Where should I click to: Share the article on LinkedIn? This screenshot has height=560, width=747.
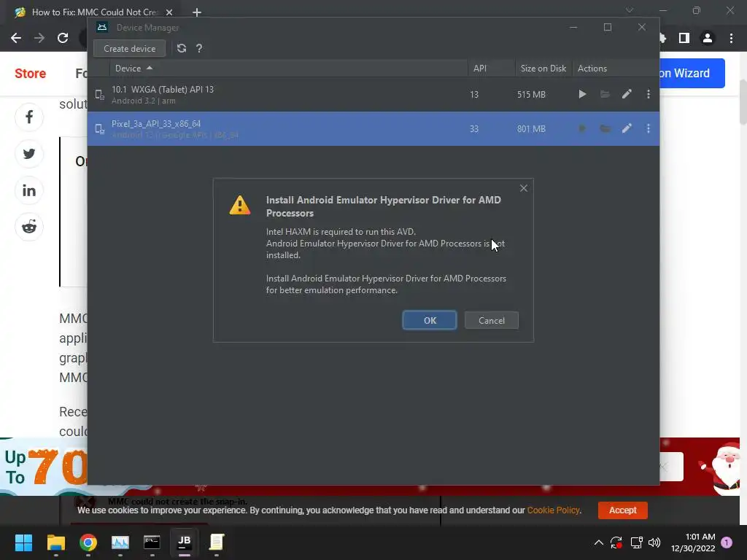[x=29, y=190]
